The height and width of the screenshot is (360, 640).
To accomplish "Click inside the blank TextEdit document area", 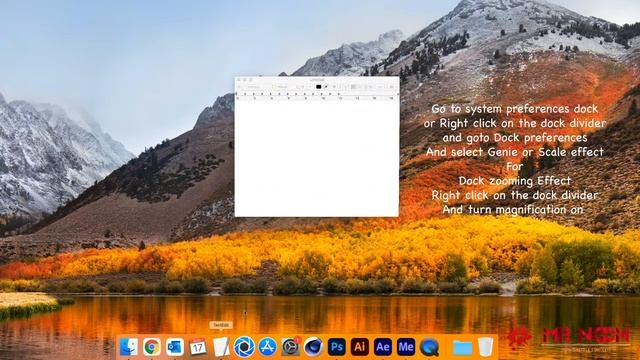I will pyautogui.click(x=317, y=158).
